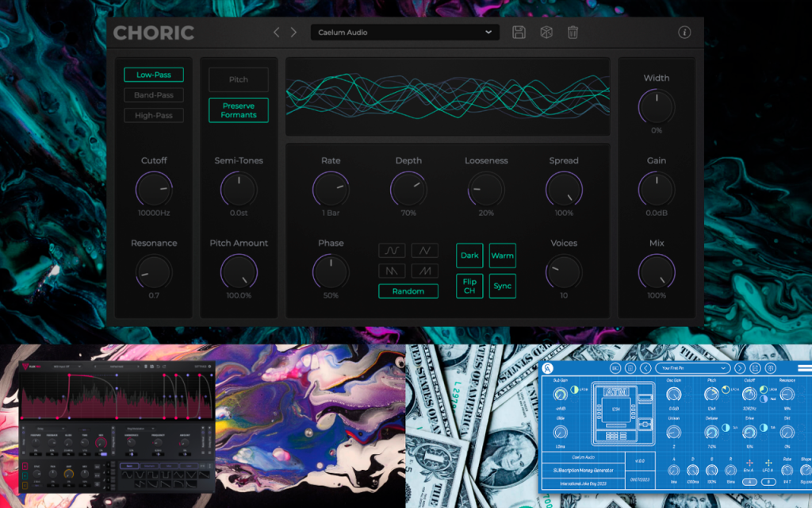This screenshot has width=812, height=508.
Task: Toggle the Flip CH button
Action: click(469, 286)
